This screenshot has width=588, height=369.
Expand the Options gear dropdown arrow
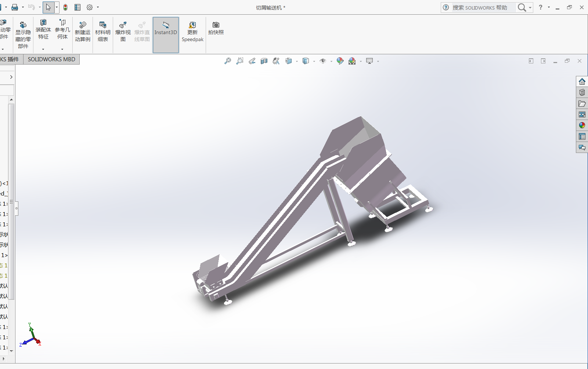pos(98,7)
